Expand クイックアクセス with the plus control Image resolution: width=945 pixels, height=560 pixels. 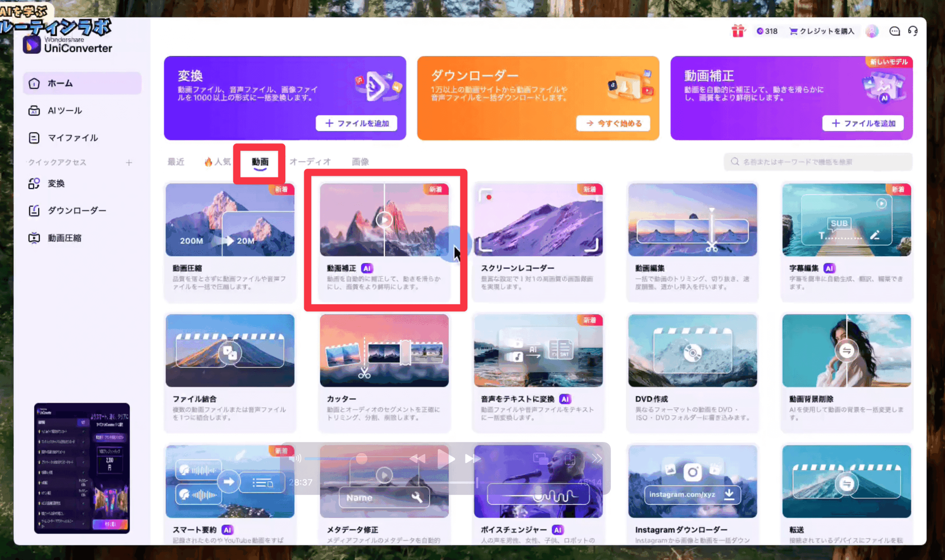(x=129, y=162)
